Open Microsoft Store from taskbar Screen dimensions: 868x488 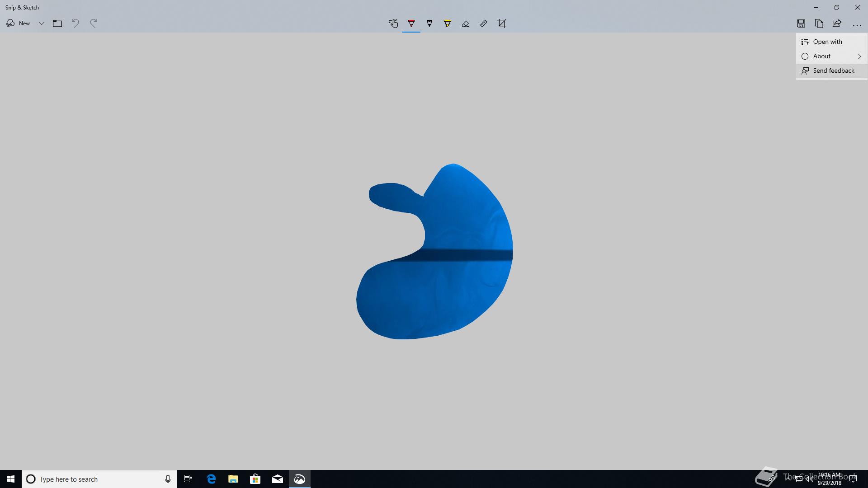click(x=255, y=479)
